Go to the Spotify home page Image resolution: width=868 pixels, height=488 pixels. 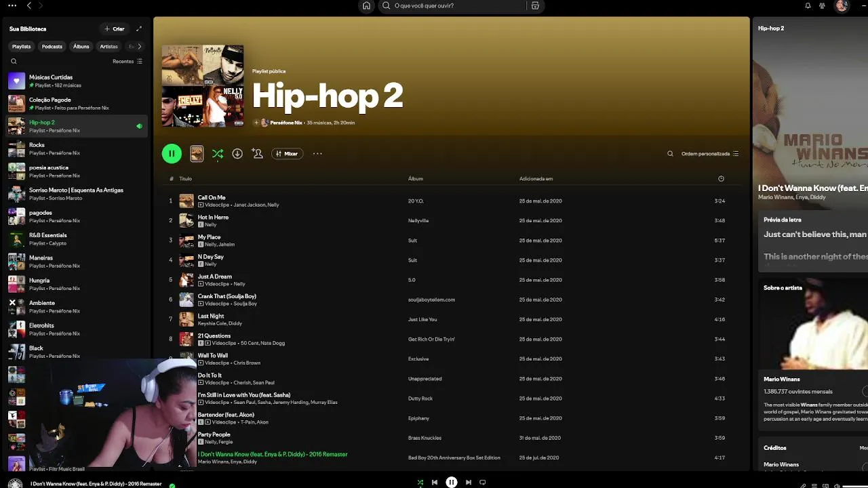coord(366,5)
